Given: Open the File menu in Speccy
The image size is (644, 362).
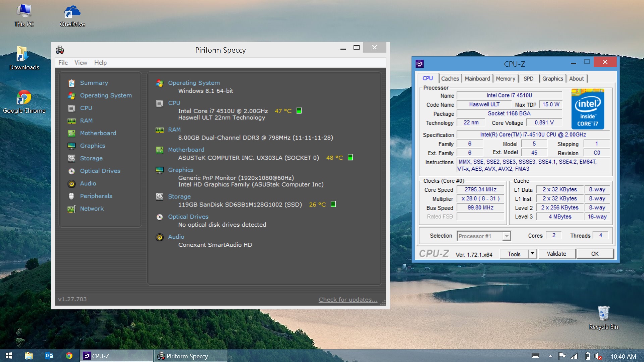Looking at the screenshot, I should point(63,63).
